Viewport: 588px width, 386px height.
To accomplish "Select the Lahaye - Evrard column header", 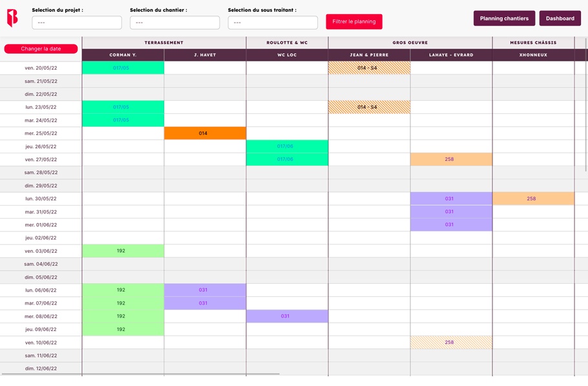I will (x=451, y=55).
